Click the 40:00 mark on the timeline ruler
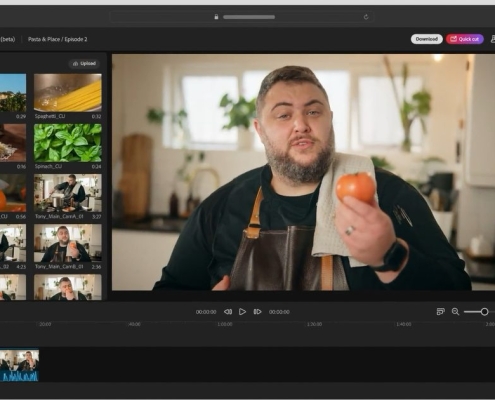 (x=134, y=324)
